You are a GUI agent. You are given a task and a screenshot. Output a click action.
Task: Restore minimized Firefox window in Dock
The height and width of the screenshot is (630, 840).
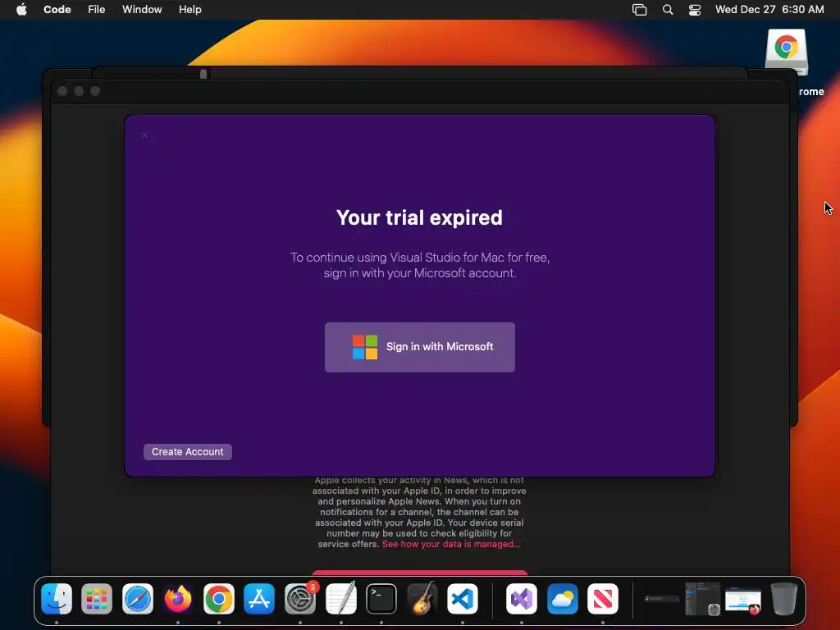pos(743,600)
